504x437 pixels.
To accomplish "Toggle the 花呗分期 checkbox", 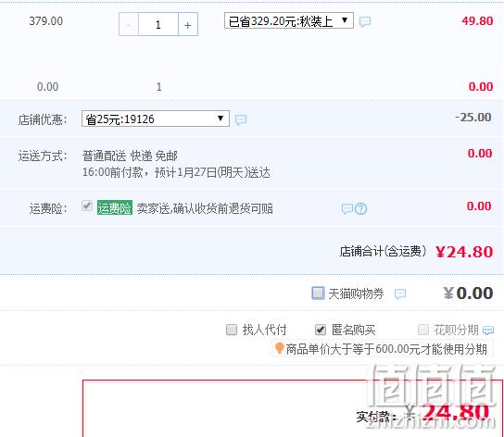I will tap(423, 330).
